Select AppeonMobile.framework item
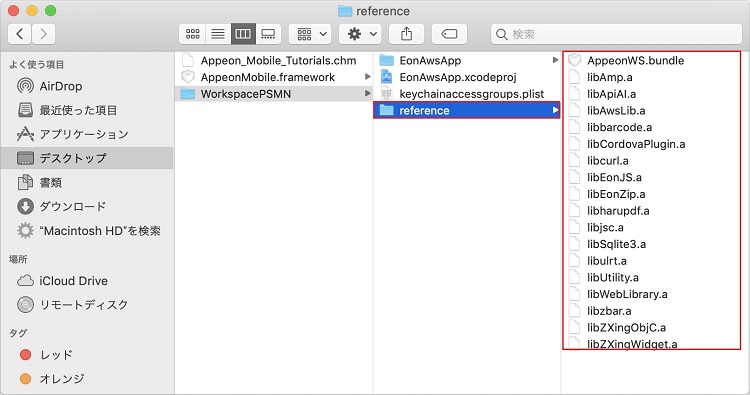This screenshot has width=750, height=395. click(x=274, y=77)
